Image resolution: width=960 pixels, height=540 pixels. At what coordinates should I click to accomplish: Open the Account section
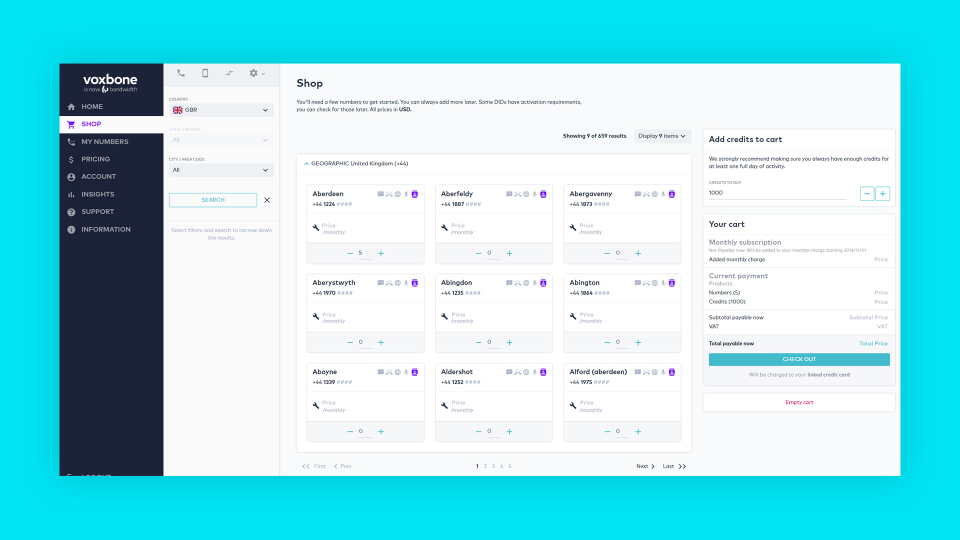[x=111, y=176]
